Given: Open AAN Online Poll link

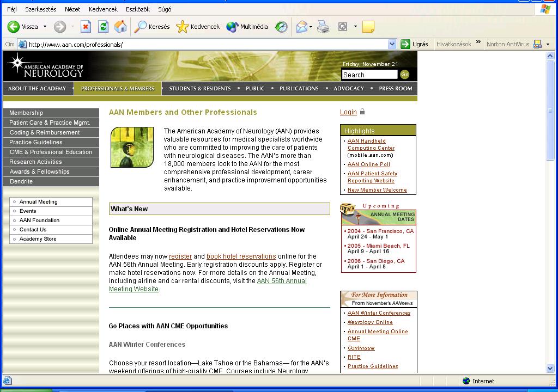Looking at the screenshot, I should (x=369, y=164).
